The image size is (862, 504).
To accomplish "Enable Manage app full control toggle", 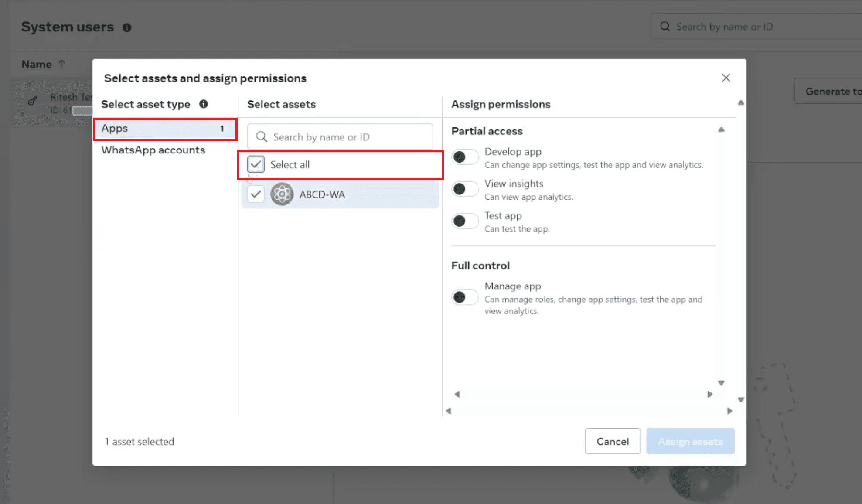I will (x=464, y=297).
